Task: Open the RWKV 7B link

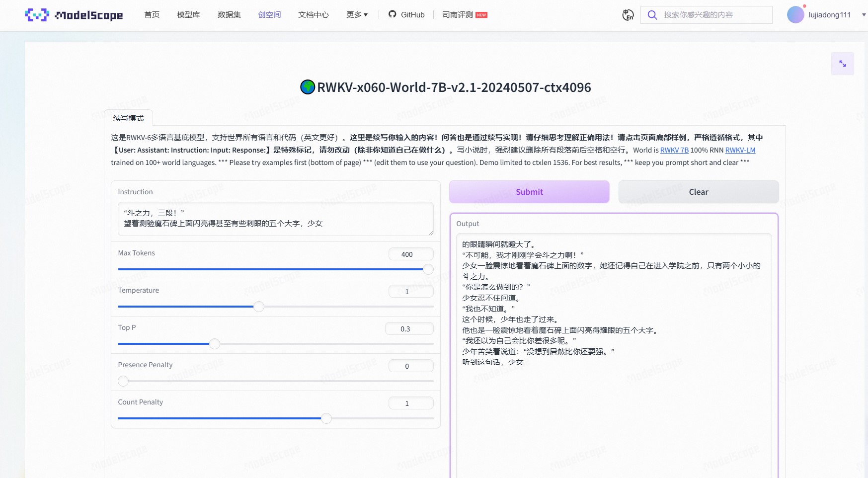Action: pyautogui.click(x=674, y=150)
